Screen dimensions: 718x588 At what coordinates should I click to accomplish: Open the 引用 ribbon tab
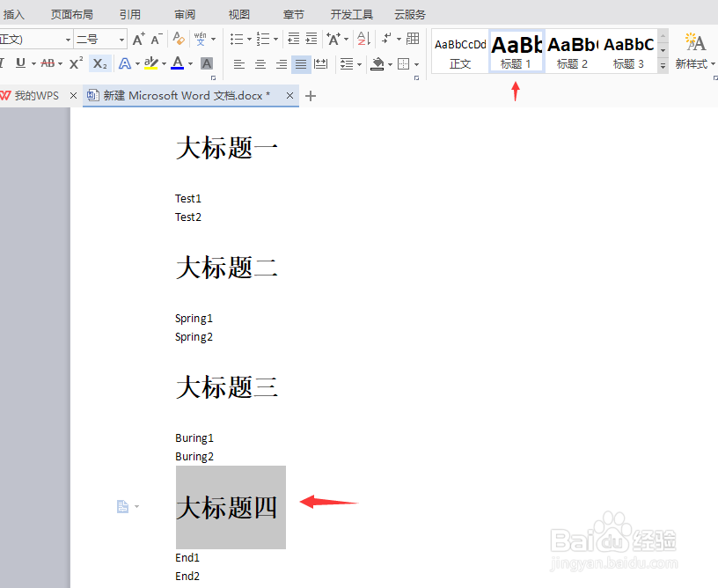click(x=129, y=15)
